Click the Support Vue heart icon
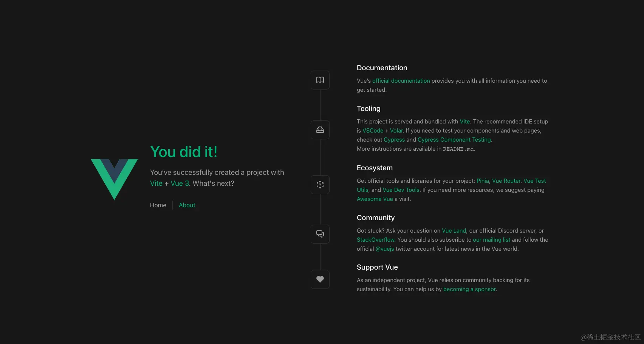This screenshot has height=344, width=644. point(320,279)
